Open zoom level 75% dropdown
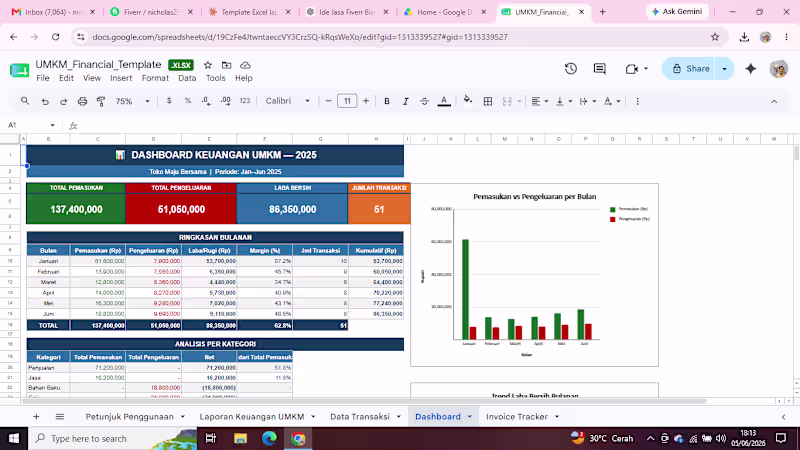This screenshot has width=800, height=450. pos(132,101)
